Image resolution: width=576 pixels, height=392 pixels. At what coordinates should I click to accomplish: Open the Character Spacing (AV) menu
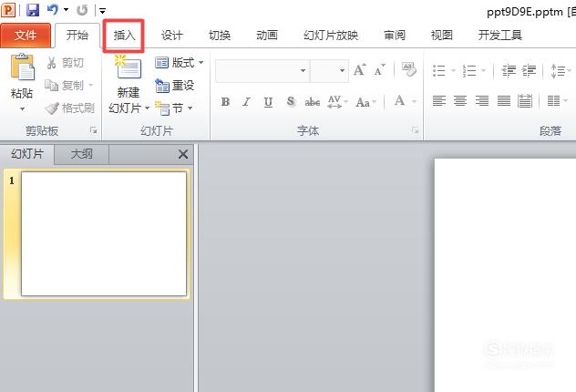[337, 102]
